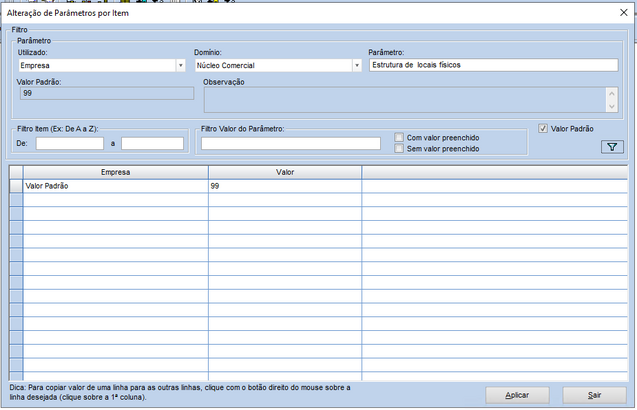Uncheck the Valor Padrão checkbox
This screenshot has width=637, height=410.
click(x=544, y=128)
